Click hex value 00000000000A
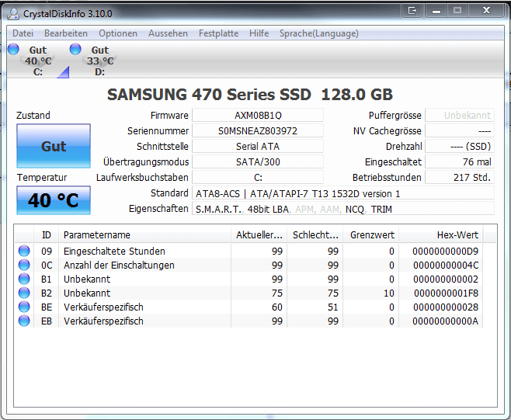 tap(445, 321)
